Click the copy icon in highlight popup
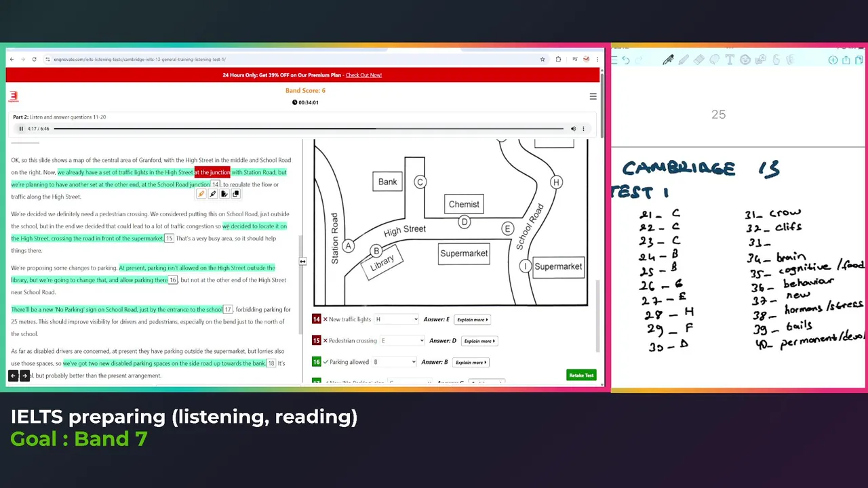Viewport: 868px width, 488px height. 236,194
